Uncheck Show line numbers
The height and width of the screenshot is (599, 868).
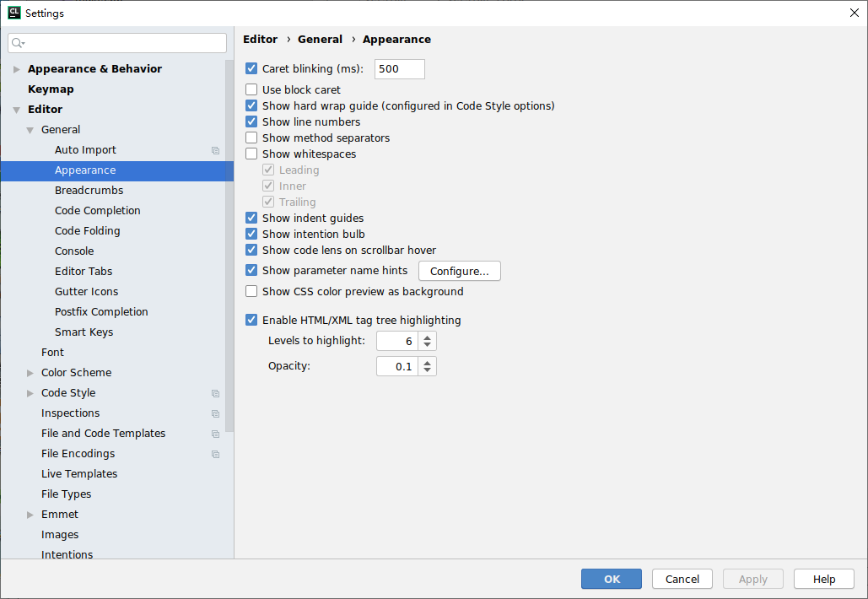[251, 121]
